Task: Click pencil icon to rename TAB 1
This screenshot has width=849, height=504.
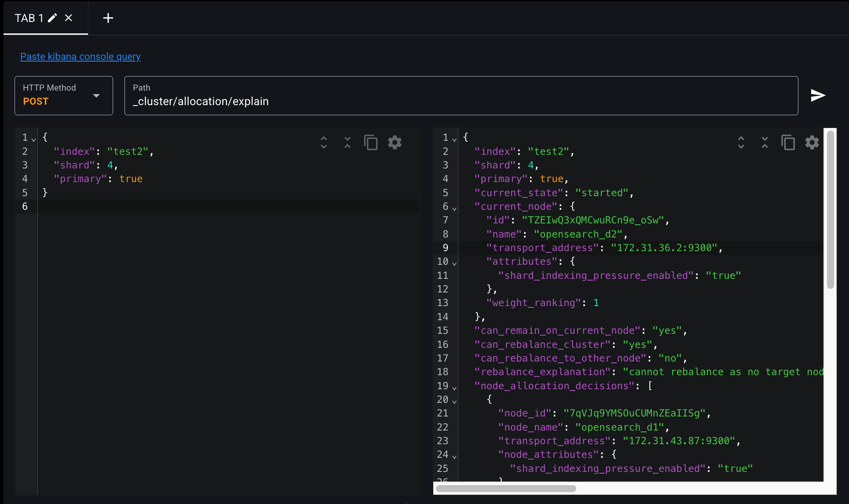Action: [x=52, y=18]
